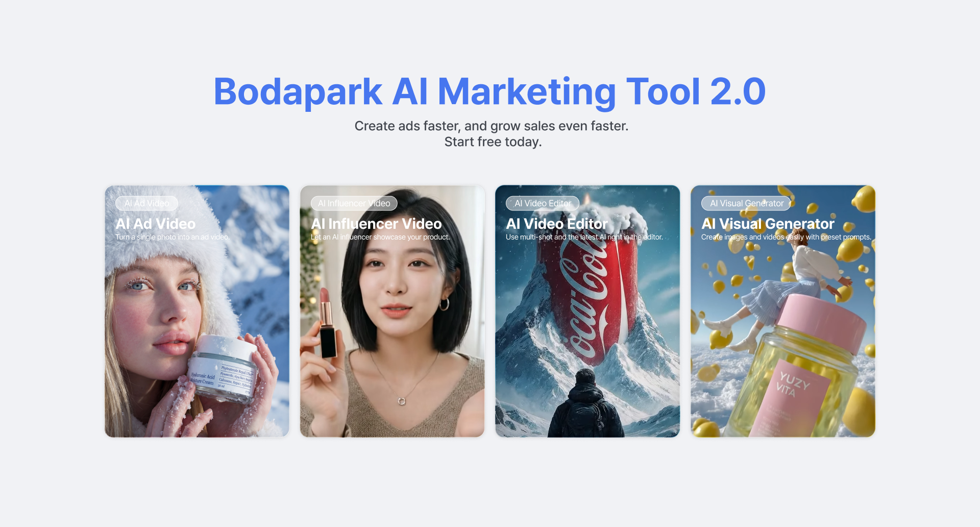Click the "AI Influencer Video" pill tag
The width and height of the screenshot is (980, 527).
point(354,203)
